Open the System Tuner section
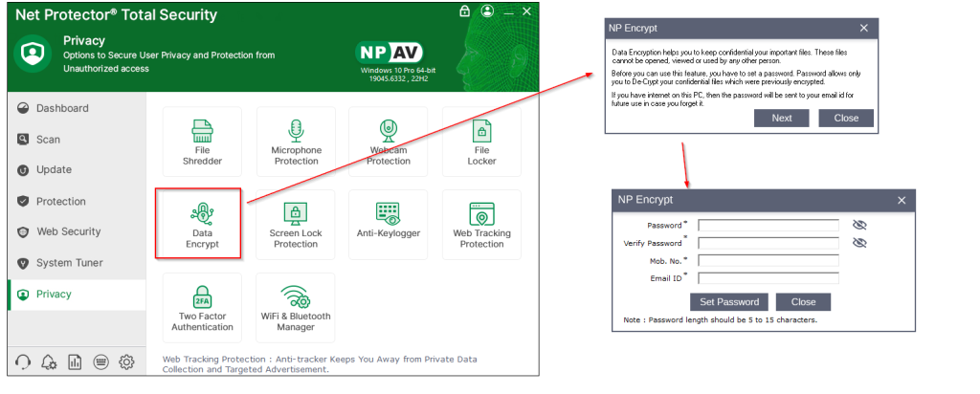 pyautogui.click(x=69, y=263)
